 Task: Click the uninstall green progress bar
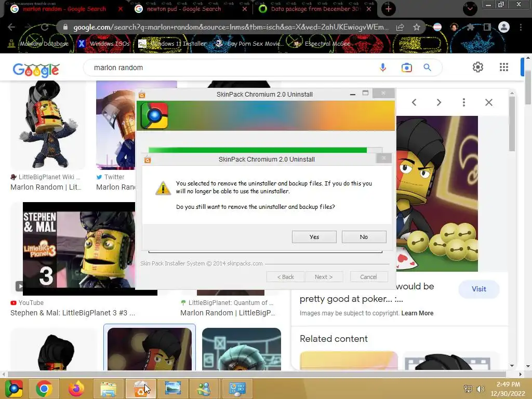[x=265, y=150]
